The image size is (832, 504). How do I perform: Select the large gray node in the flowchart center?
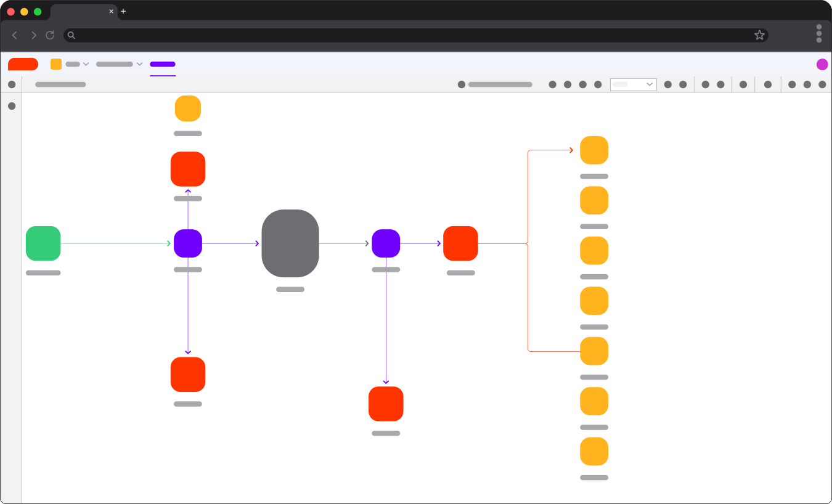click(290, 243)
